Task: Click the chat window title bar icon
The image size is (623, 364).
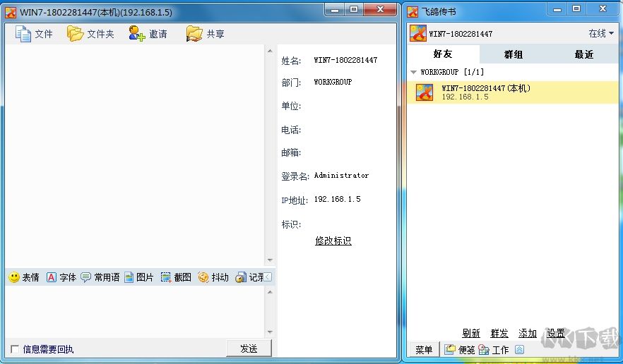Action: tap(11, 12)
